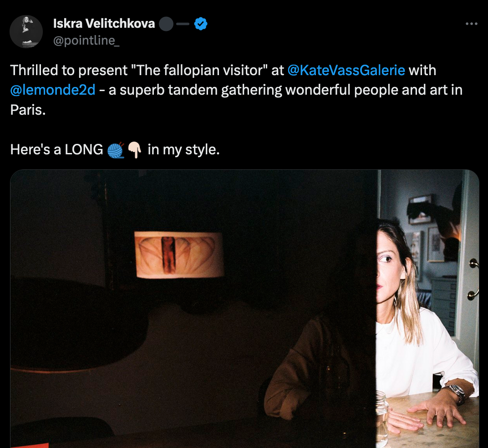Click the text "in my style."
This screenshot has width=488, height=448.
pos(183,150)
